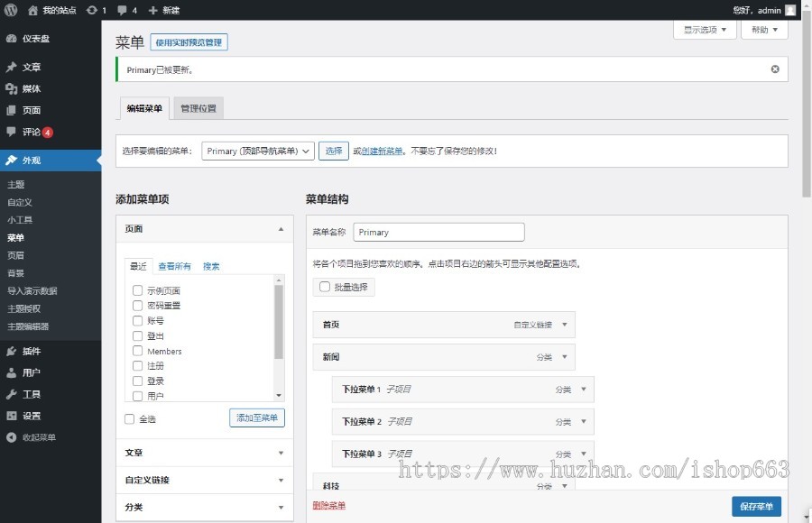Click the plus New content icon

[152, 10]
